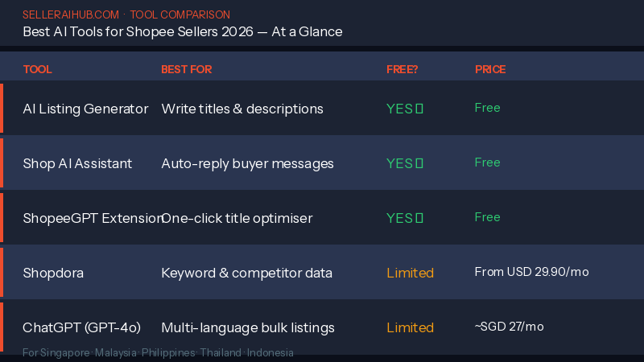
Task: Click the checkmark icon in Shop AI Assistant row
Action: (x=419, y=163)
